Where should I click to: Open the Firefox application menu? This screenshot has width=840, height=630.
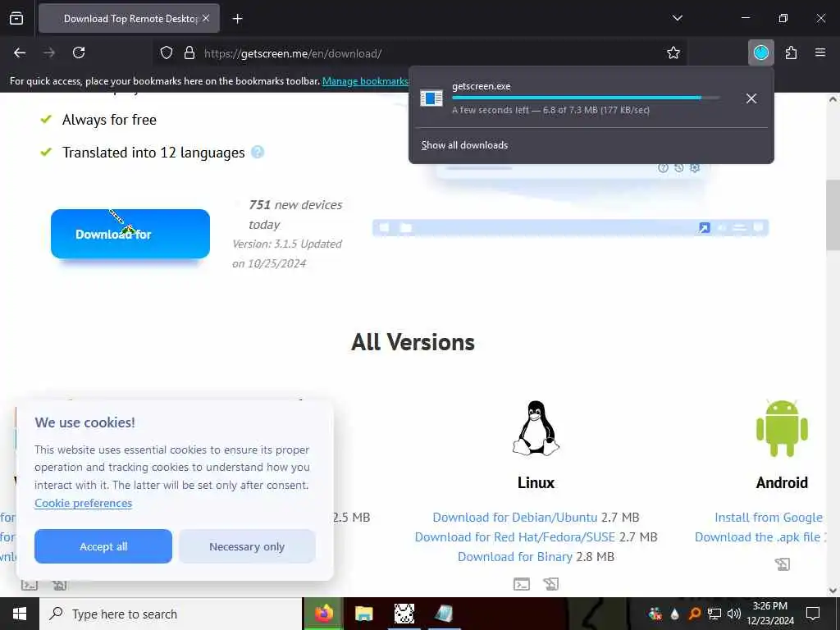pyautogui.click(x=820, y=52)
